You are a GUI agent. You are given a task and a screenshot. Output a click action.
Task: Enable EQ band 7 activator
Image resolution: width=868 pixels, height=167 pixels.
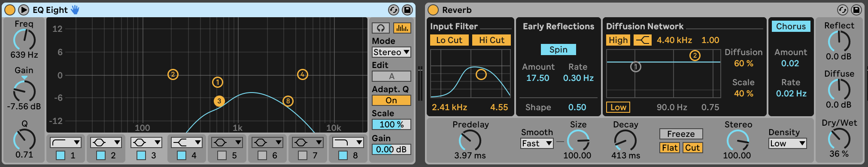pos(303,155)
